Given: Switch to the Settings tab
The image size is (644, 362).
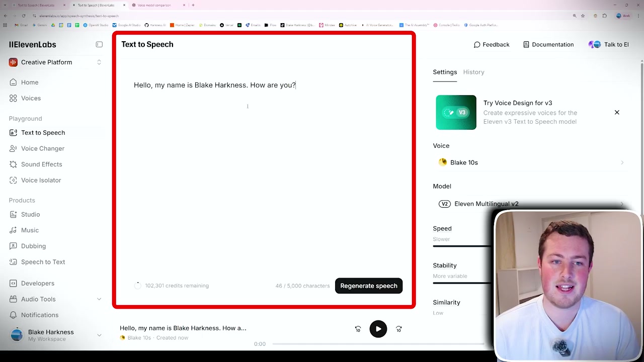Looking at the screenshot, I should [445, 72].
